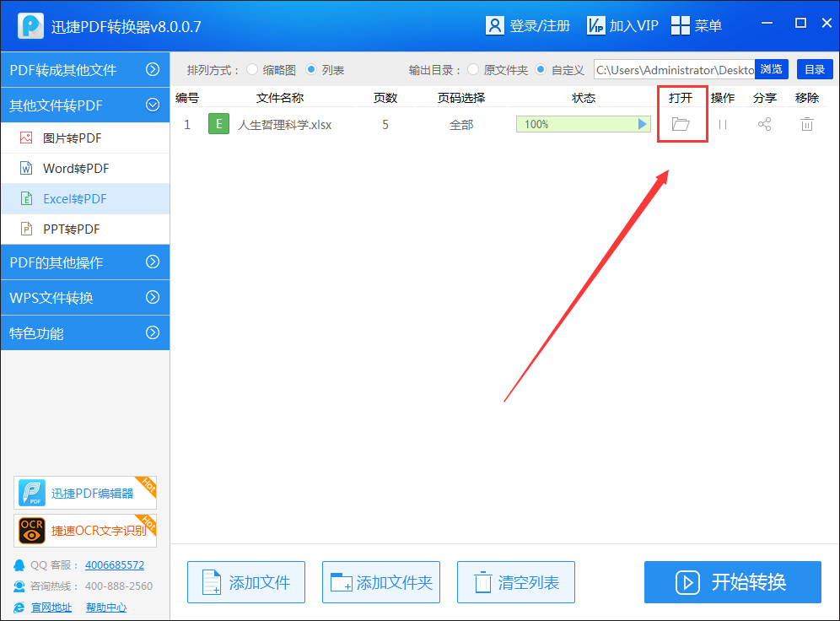This screenshot has height=621, width=840.
Task: Open output folder icon for 人生哲理科学.xlsx
Action: tap(681, 124)
